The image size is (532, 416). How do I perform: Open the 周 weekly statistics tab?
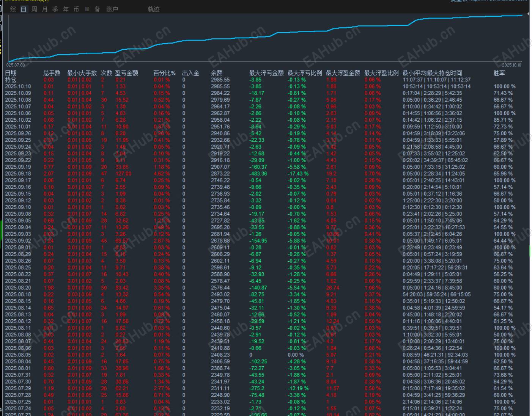pos(34,9)
